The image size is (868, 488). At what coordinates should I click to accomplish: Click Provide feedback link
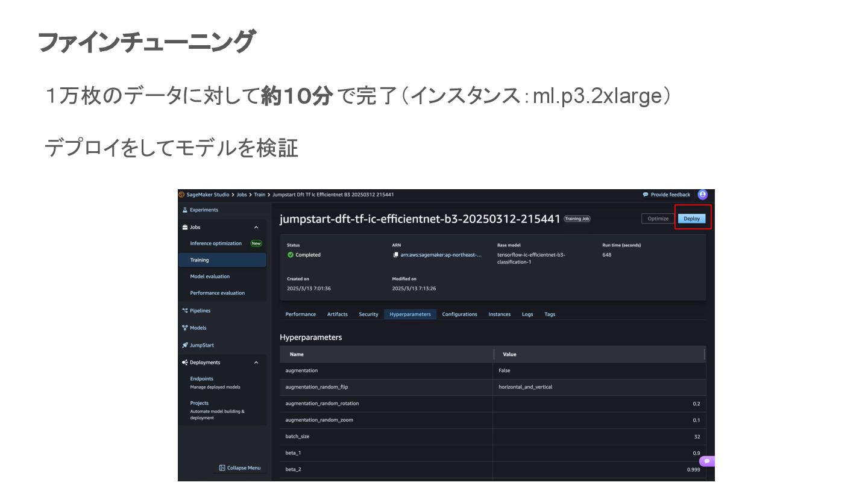(x=670, y=195)
